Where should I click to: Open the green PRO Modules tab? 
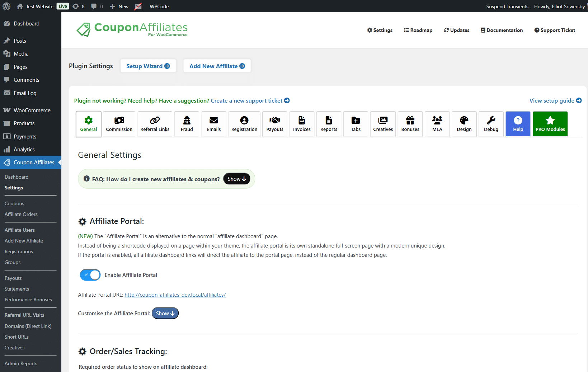coord(550,124)
